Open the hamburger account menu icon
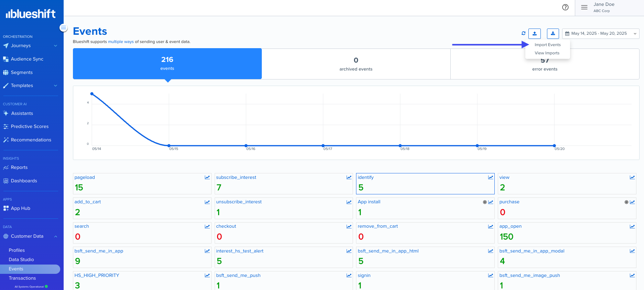Screen dimensions: 644x290 (584, 7)
